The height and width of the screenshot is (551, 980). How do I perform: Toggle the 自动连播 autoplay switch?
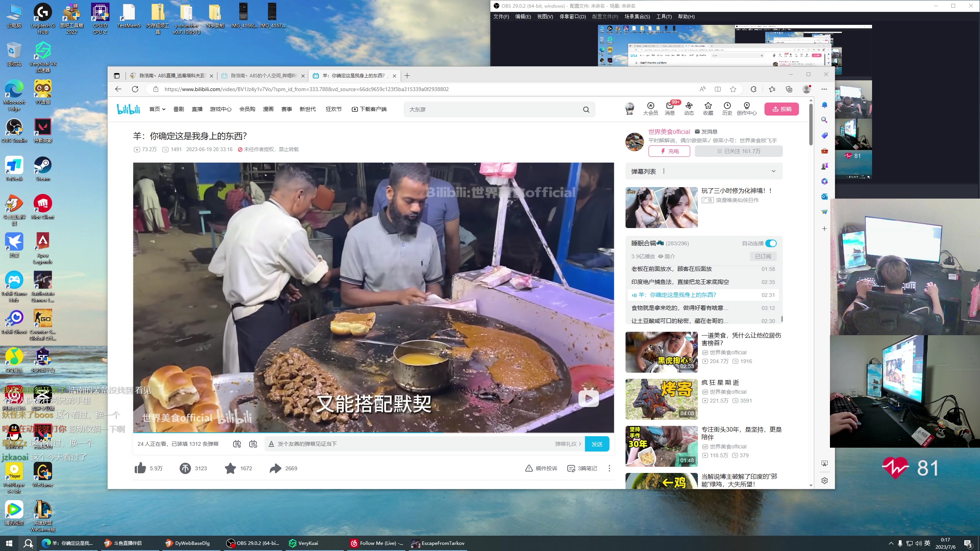click(771, 243)
